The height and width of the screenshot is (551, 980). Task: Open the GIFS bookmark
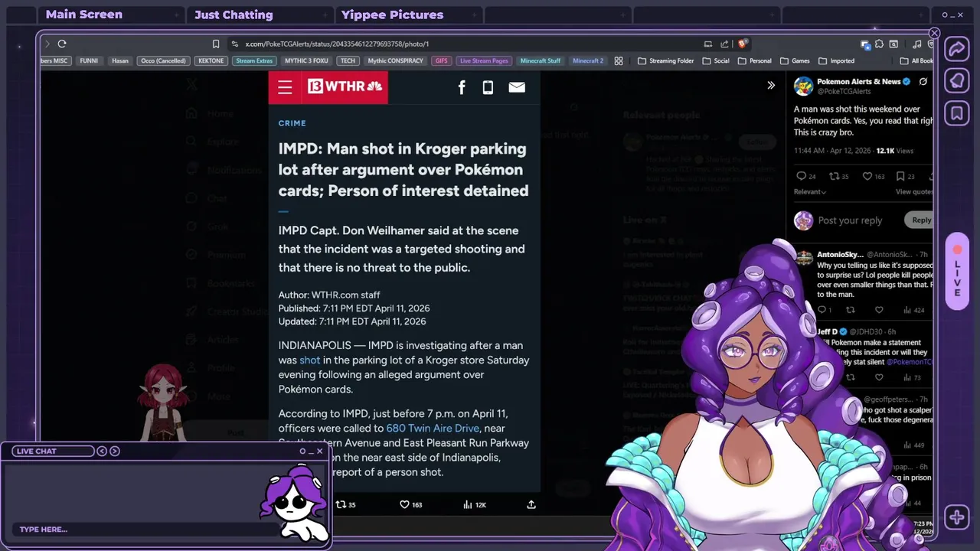pos(441,60)
